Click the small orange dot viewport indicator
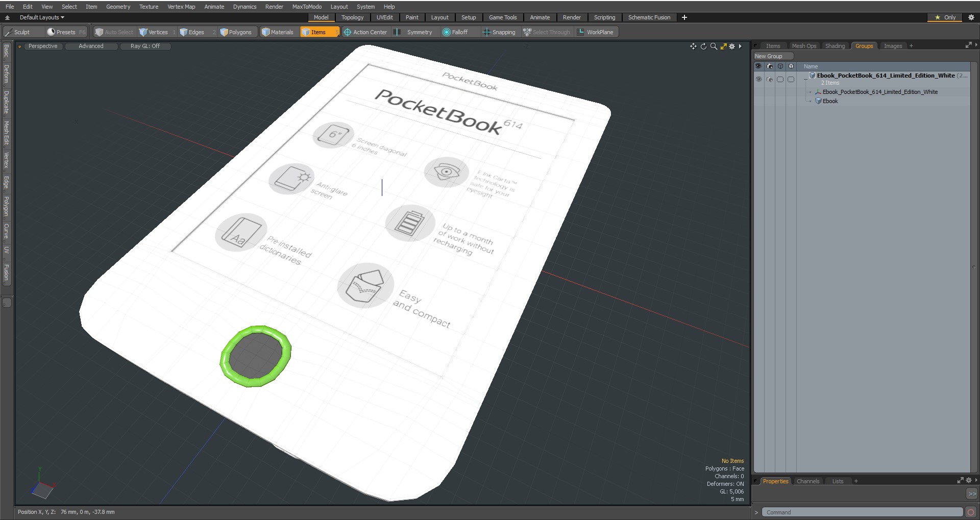The image size is (980, 520). [x=19, y=46]
